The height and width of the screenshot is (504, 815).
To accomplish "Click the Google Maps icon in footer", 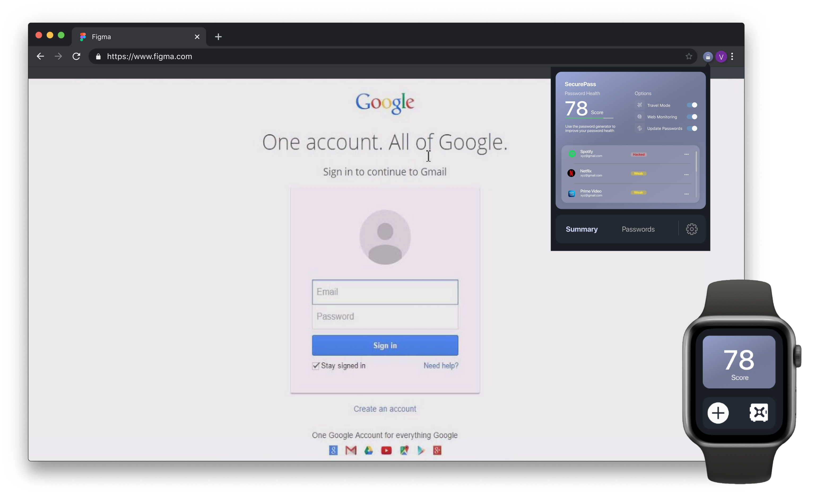I will (x=404, y=450).
